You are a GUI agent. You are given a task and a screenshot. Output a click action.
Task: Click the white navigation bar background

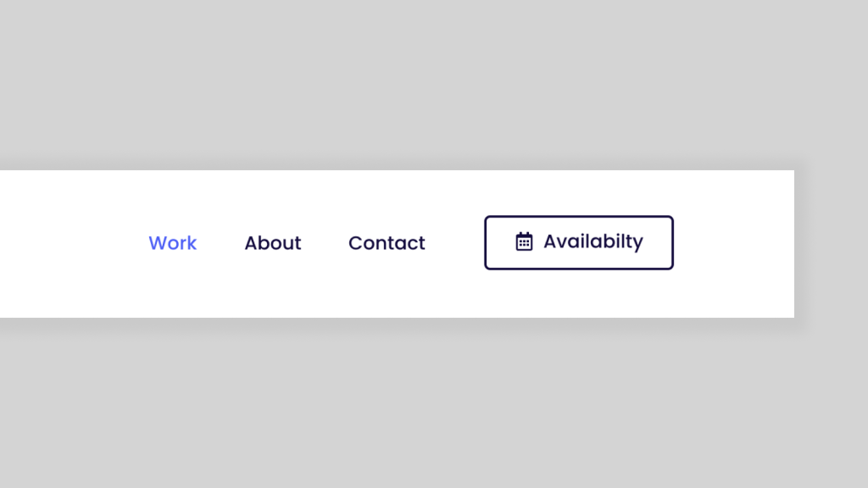85,195
